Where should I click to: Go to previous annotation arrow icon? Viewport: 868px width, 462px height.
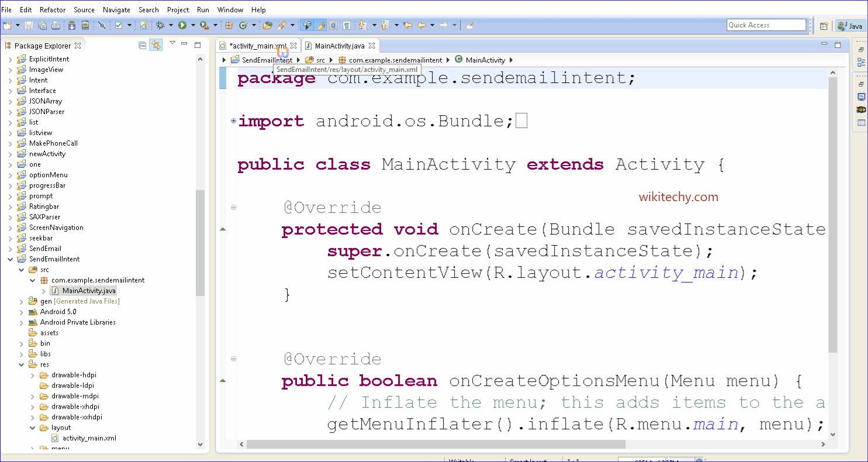[385, 25]
